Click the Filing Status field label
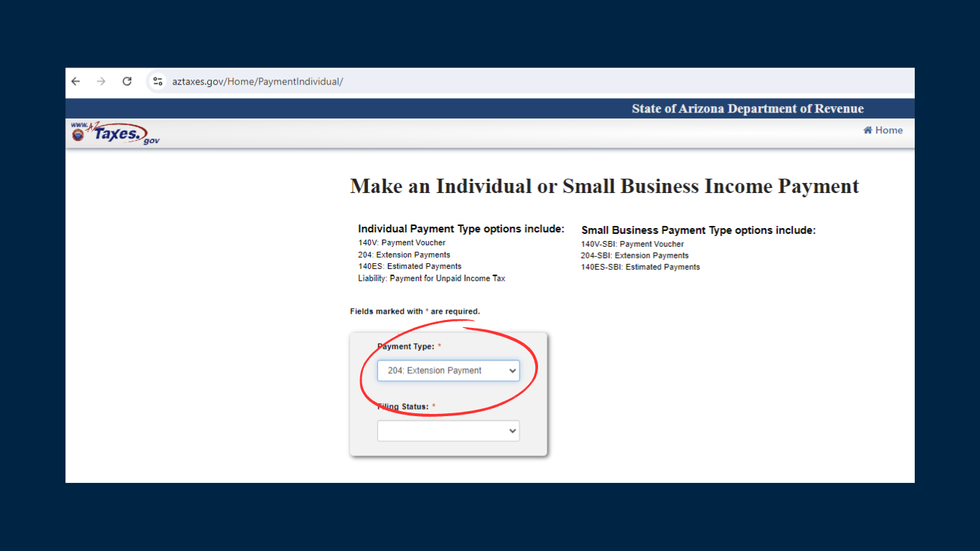This screenshot has width=980, height=551. point(403,407)
